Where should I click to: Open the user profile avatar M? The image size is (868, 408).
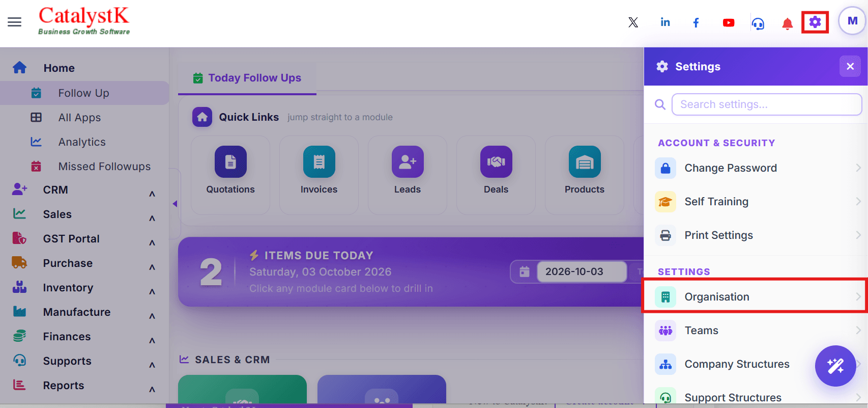[x=852, y=21]
